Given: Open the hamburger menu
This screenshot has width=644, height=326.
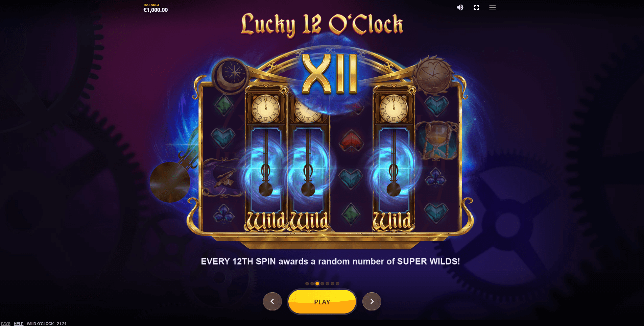Looking at the screenshot, I should click(493, 7).
